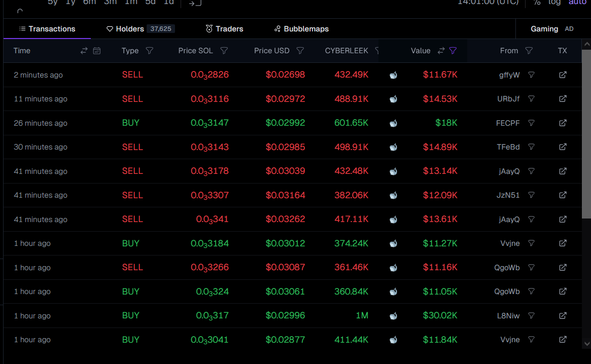Click whale icon in $30.02K row
This screenshot has height=364, width=591.
(x=393, y=316)
